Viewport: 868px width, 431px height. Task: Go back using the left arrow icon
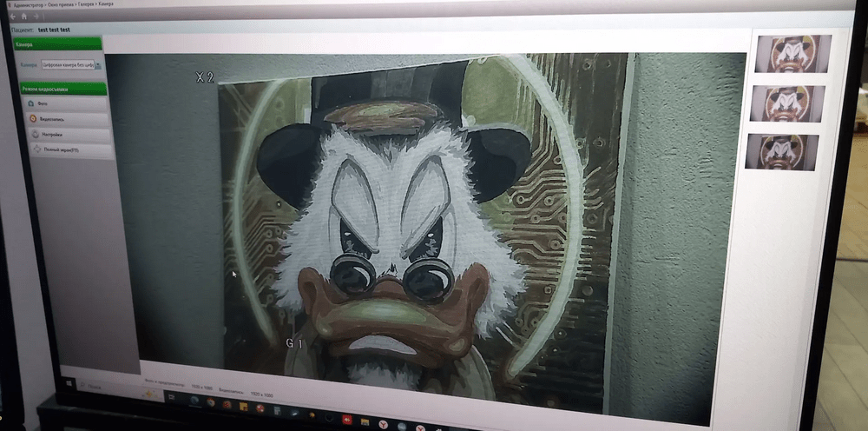[x=13, y=16]
